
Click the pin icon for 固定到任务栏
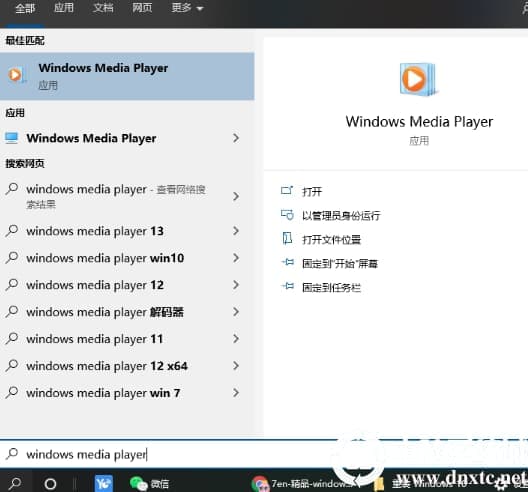click(x=288, y=286)
